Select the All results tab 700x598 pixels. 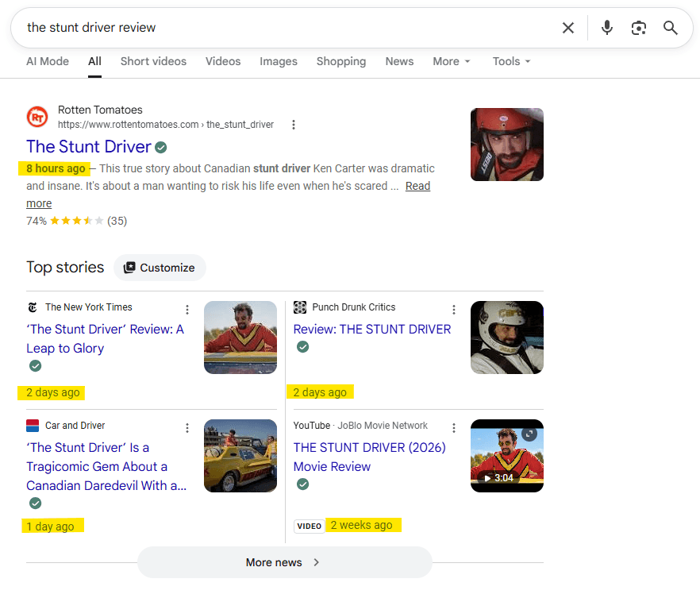click(94, 61)
